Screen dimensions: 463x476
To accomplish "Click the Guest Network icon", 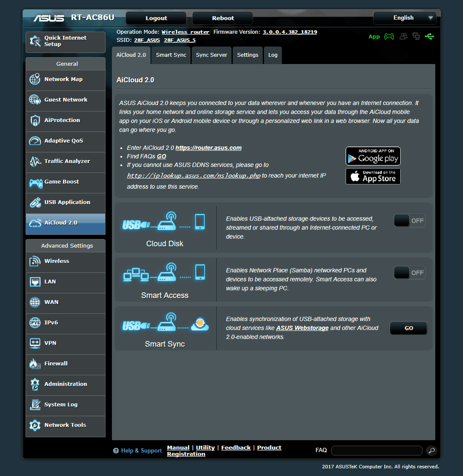I will pos(35,100).
